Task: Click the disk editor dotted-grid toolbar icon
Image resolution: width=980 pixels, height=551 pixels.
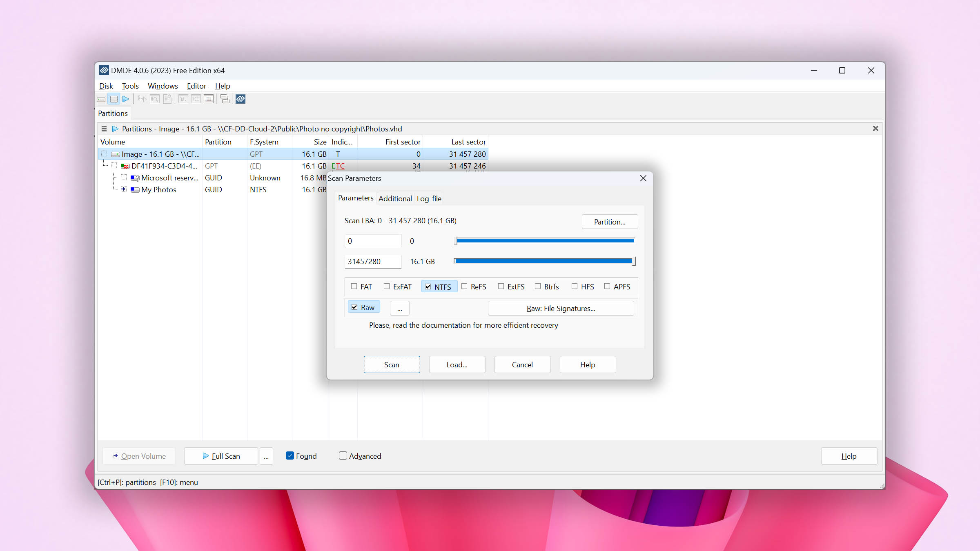Action: (x=209, y=99)
